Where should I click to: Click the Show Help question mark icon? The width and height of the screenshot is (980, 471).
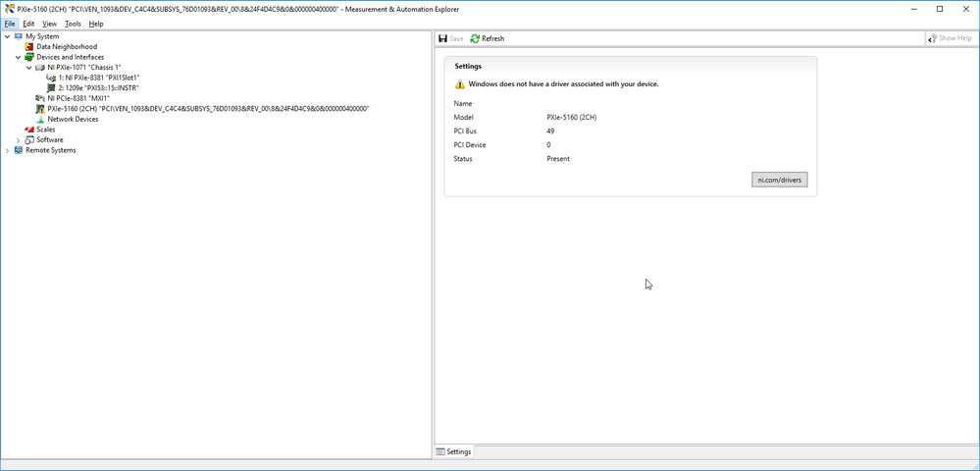click(933, 38)
